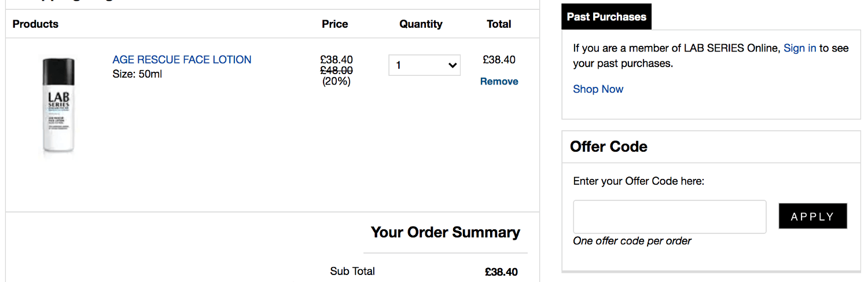Viewport: 868px width, 282px height.
Task: Click the Size: 50ml product detail text
Action: pos(137,74)
